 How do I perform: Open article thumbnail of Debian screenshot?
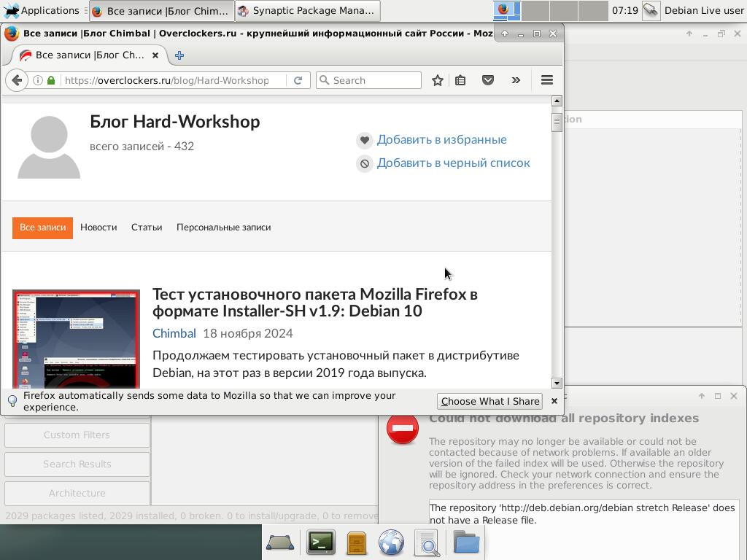click(x=76, y=338)
